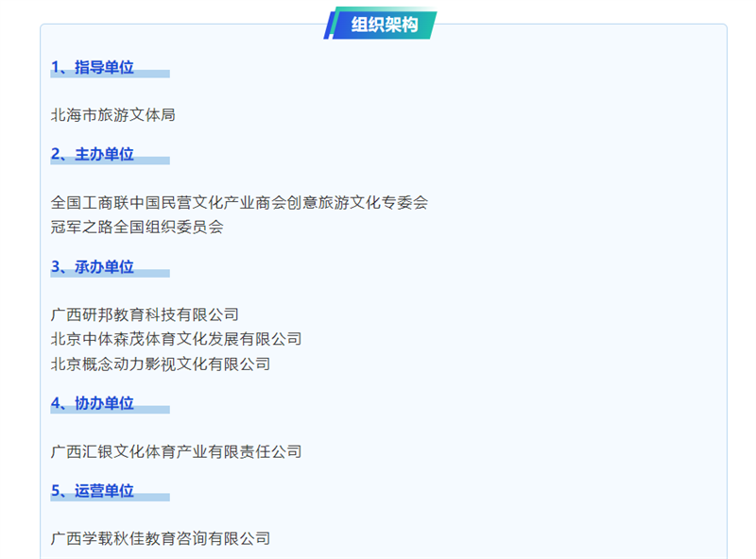Screen dimensions: 756x559
Task: Select the 5、运营单位 heading
Action: click(x=93, y=491)
